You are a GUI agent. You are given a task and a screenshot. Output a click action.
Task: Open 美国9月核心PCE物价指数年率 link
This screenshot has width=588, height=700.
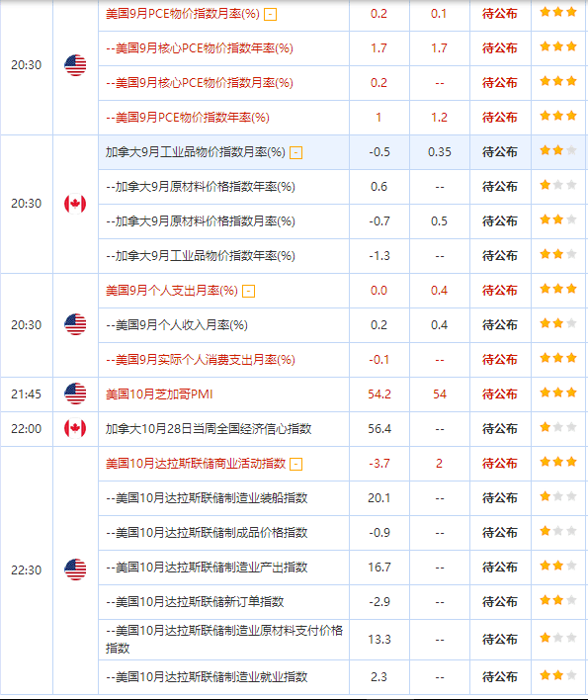pyautogui.click(x=200, y=48)
